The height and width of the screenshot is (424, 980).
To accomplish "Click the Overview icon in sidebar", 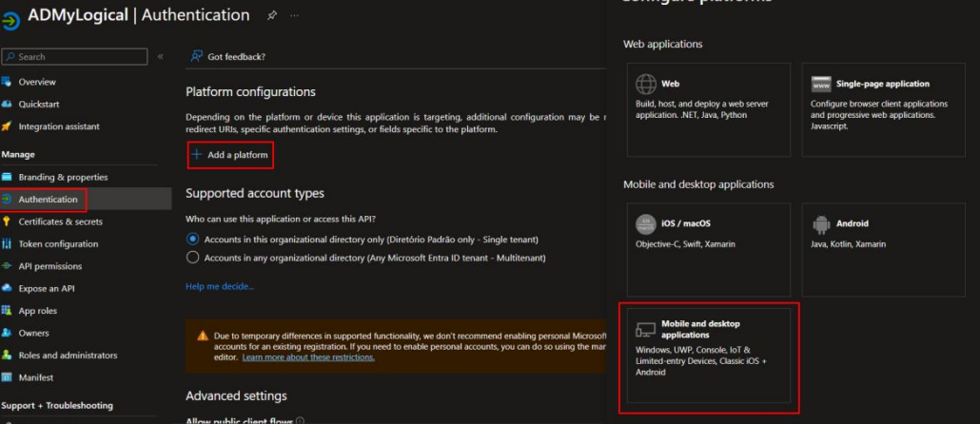I will 7,82.
